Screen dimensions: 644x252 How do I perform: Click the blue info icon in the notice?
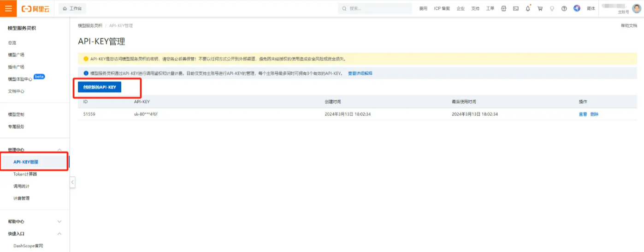coord(86,73)
